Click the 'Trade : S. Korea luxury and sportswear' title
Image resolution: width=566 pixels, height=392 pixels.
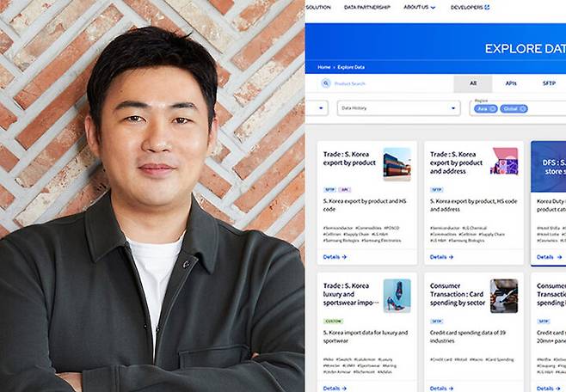[350, 294]
